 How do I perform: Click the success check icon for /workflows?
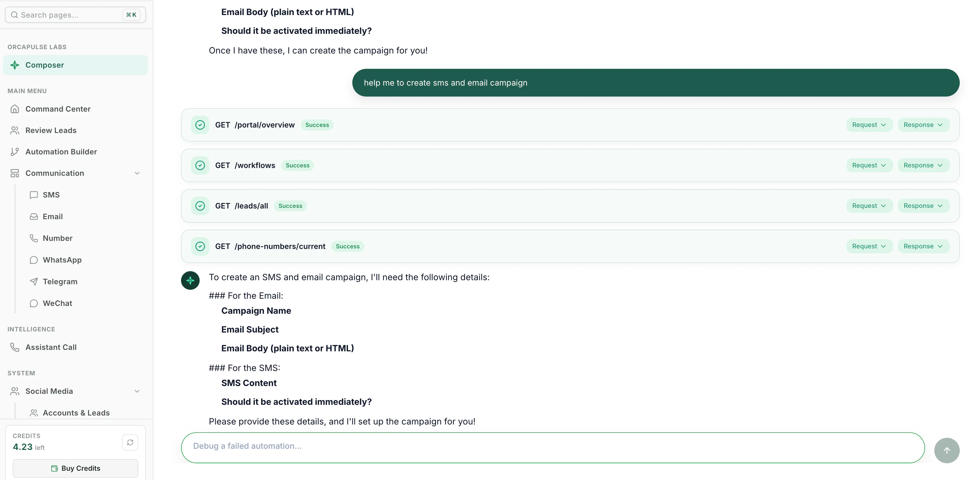pyautogui.click(x=200, y=165)
